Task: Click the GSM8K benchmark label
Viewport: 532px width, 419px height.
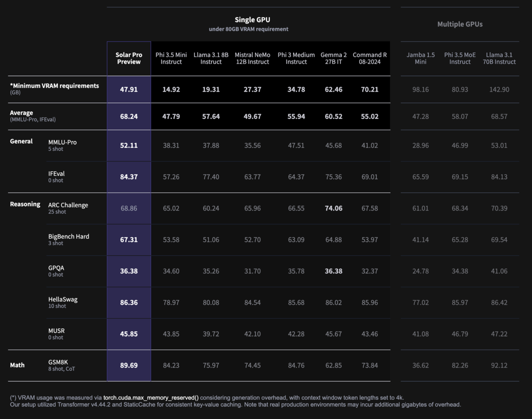Action: pyautogui.click(x=58, y=362)
